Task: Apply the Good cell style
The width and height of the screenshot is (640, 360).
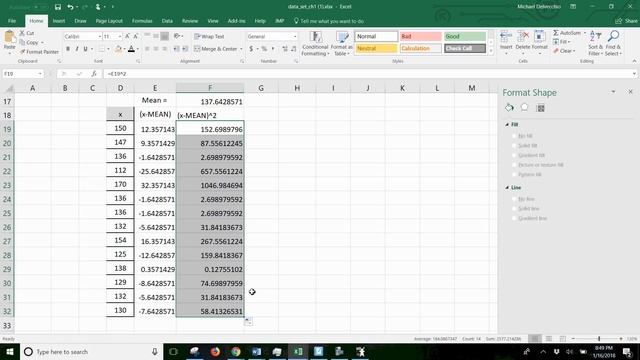Action: 465,36
